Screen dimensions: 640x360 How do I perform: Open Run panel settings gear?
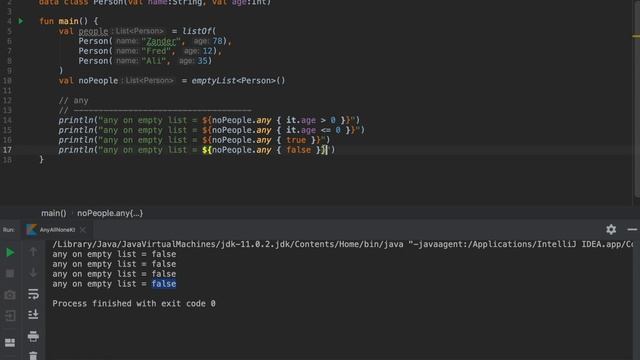611,229
